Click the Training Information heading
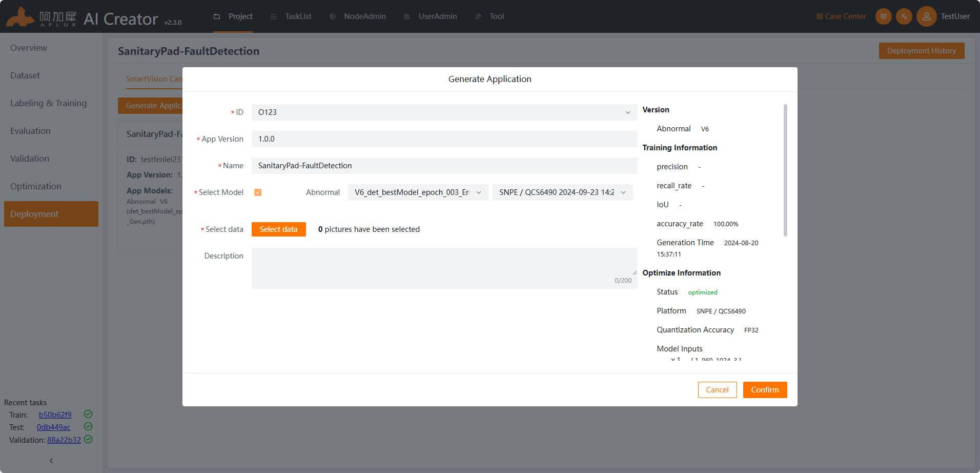980x473 pixels. 680,148
